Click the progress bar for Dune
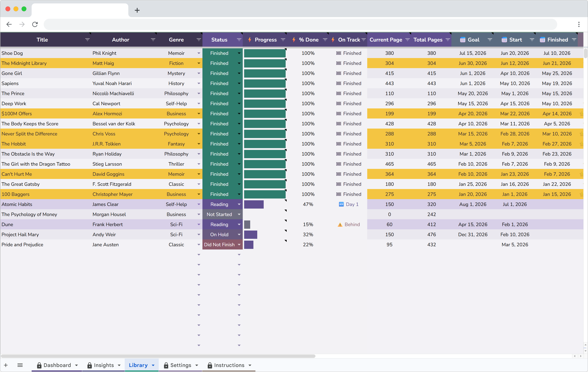Screen dimensions: 588x372 [247, 224]
